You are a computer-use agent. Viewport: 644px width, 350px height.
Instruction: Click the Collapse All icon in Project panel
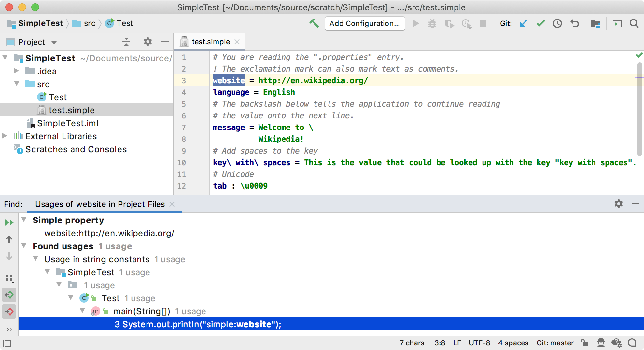pyautogui.click(x=126, y=42)
